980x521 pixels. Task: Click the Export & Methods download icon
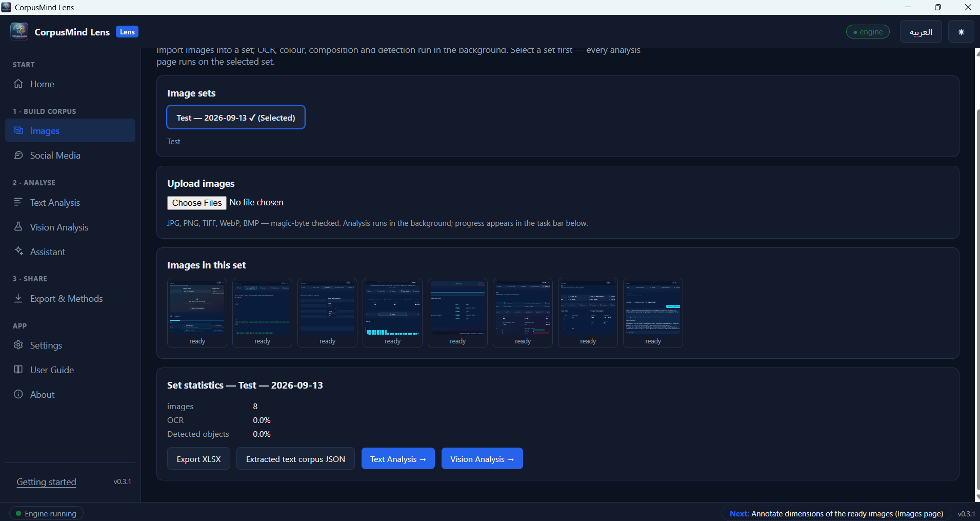coord(18,298)
